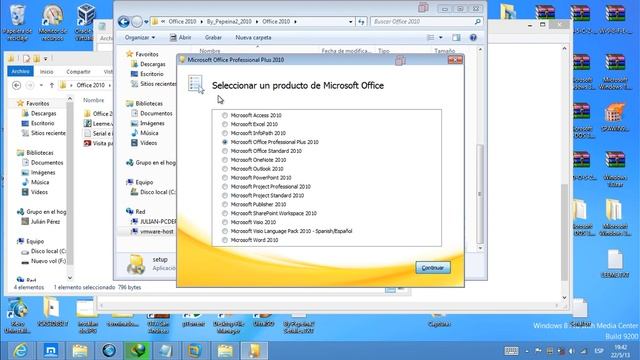Click the Nombre column header in front Explorer
This screenshot has width=640, height=360.
[210, 51]
